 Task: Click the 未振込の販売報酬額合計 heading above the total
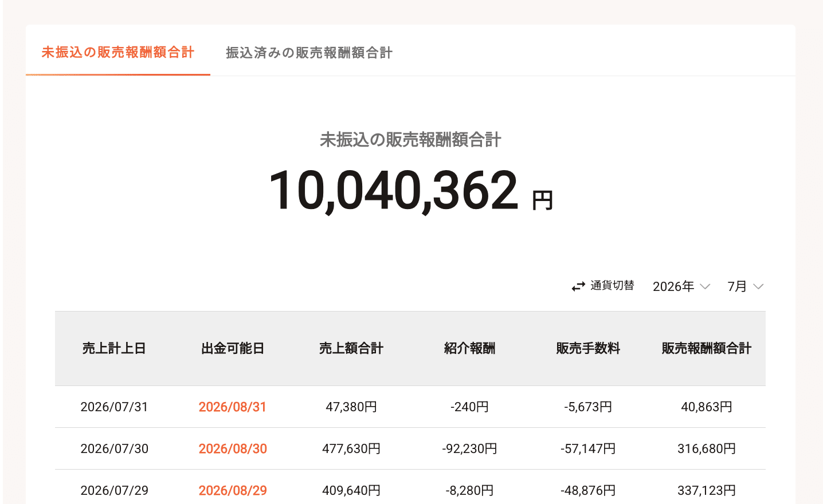point(410,140)
